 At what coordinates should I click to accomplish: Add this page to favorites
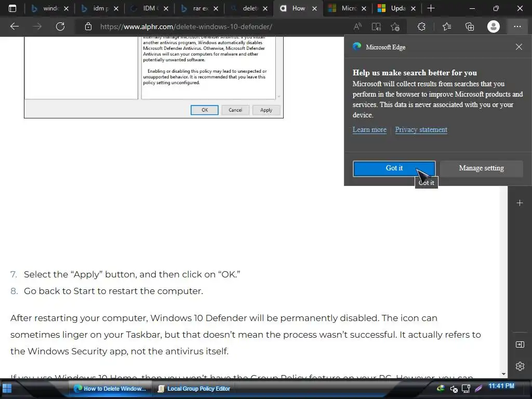[x=395, y=26]
